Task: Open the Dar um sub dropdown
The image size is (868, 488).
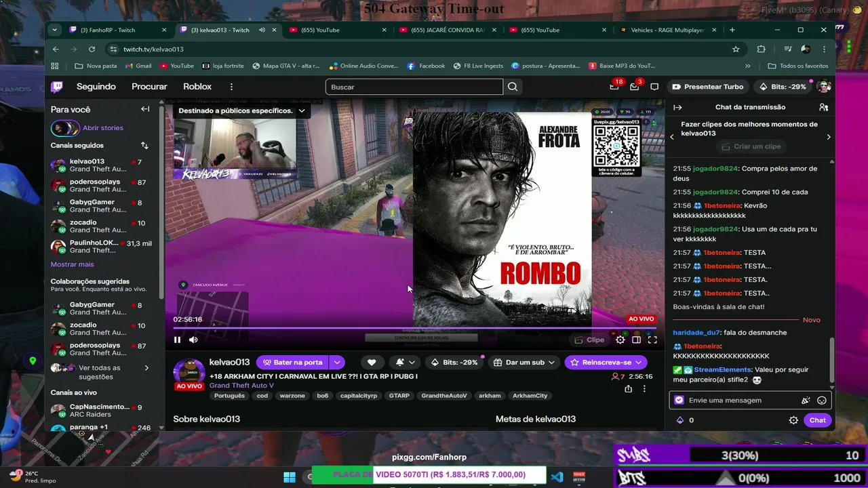Action: tap(524, 363)
